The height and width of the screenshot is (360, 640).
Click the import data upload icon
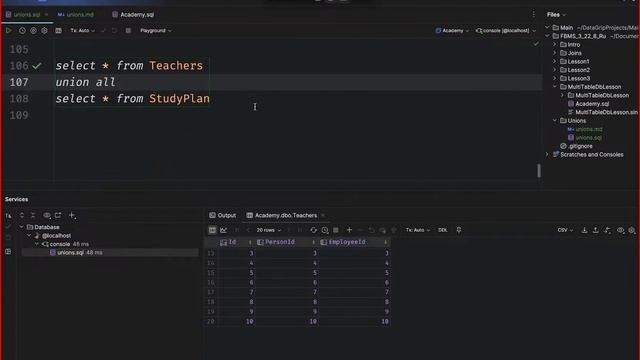tap(596, 230)
